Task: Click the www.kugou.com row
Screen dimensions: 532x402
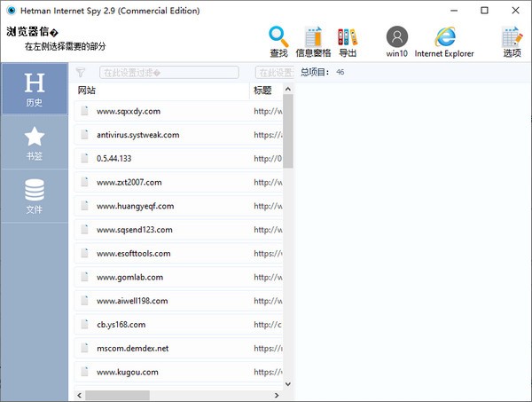Action: pos(127,372)
